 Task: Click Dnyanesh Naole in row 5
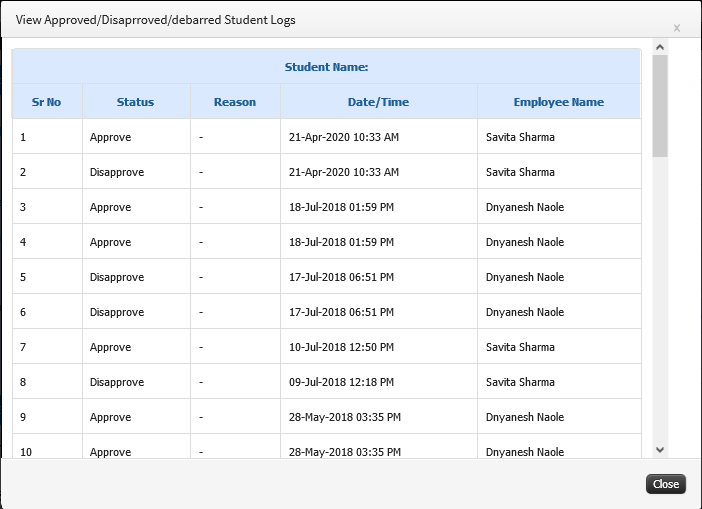(525, 277)
